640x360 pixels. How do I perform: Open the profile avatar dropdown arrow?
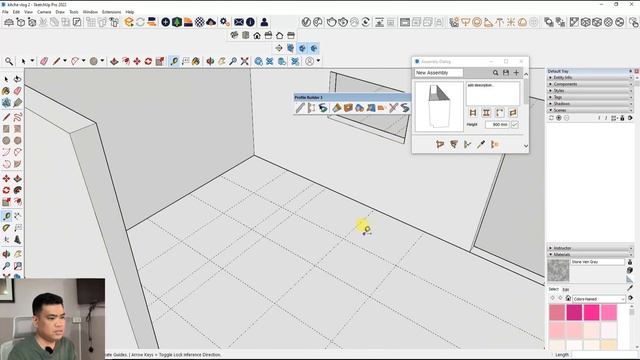click(318, 61)
